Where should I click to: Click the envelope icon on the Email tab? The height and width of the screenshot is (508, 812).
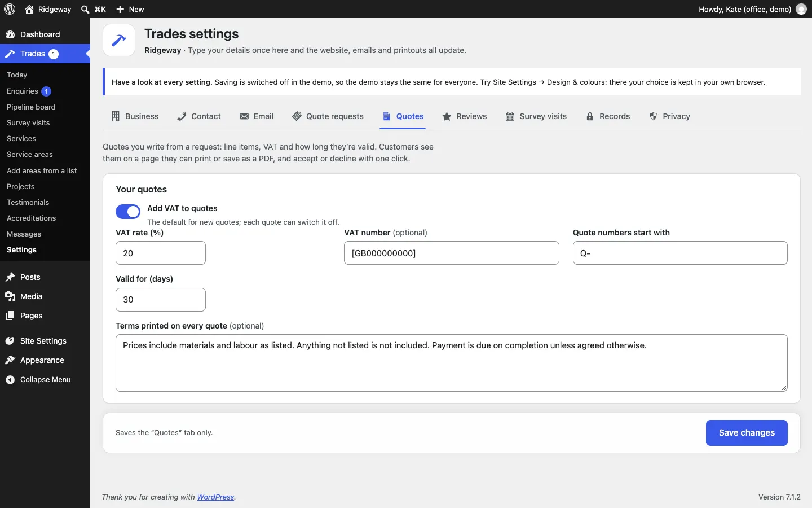click(x=244, y=116)
